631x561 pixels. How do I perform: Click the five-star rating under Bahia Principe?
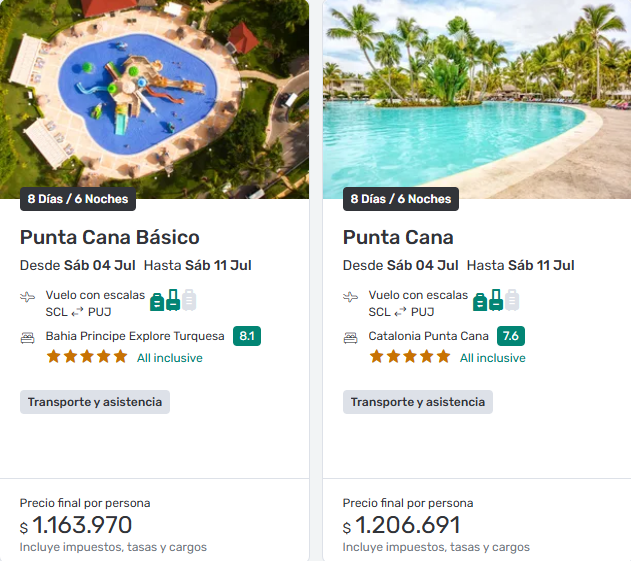(x=87, y=357)
